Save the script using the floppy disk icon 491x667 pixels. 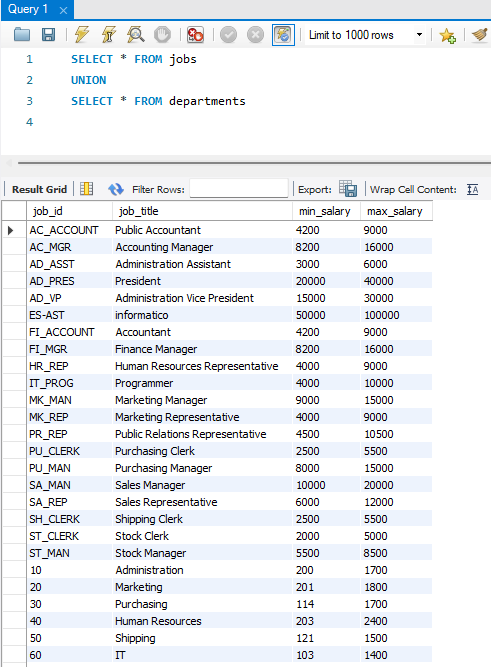(x=48, y=34)
